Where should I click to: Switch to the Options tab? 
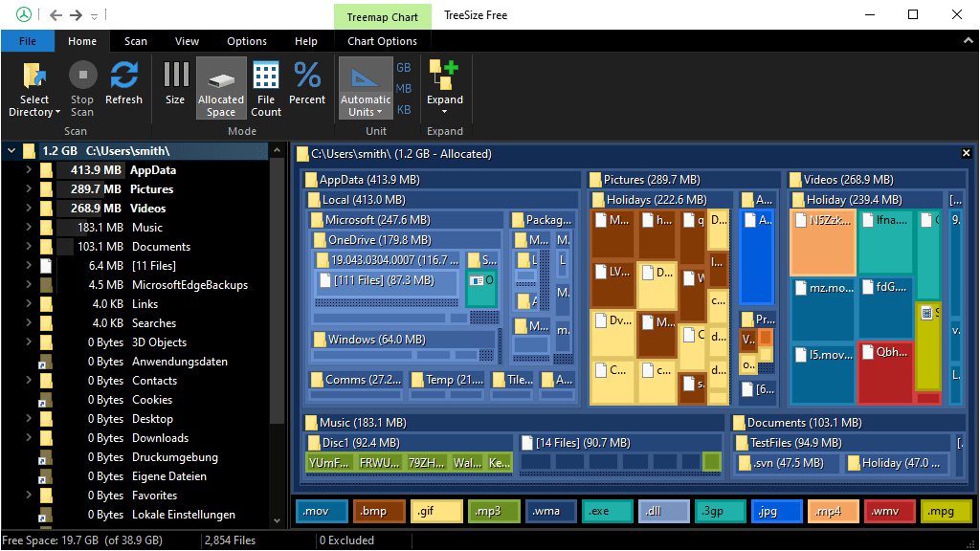coord(247,41)
